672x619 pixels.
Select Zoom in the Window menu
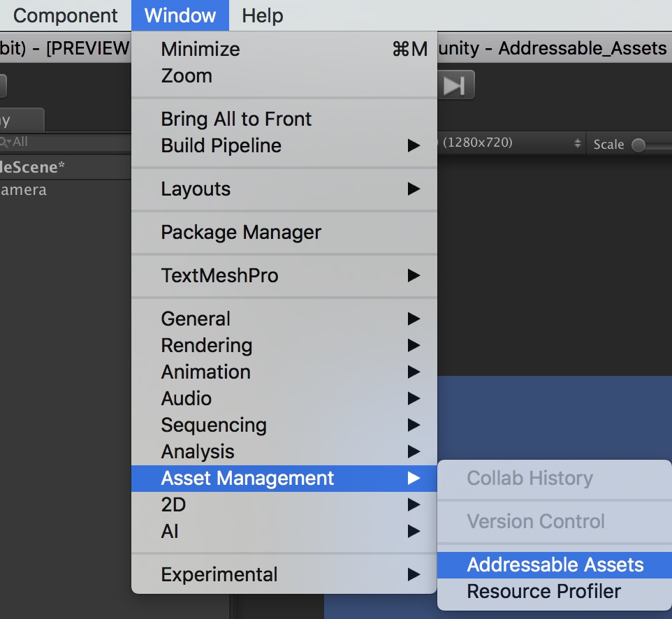(187, 75)
